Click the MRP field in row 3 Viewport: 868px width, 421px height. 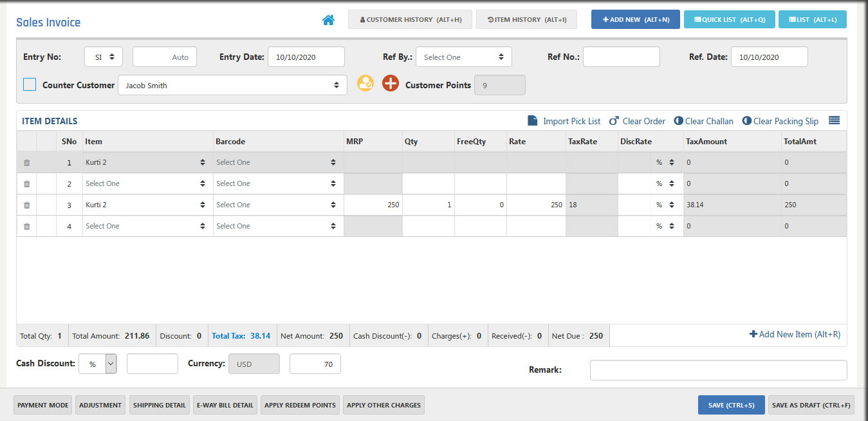point(373,205)
